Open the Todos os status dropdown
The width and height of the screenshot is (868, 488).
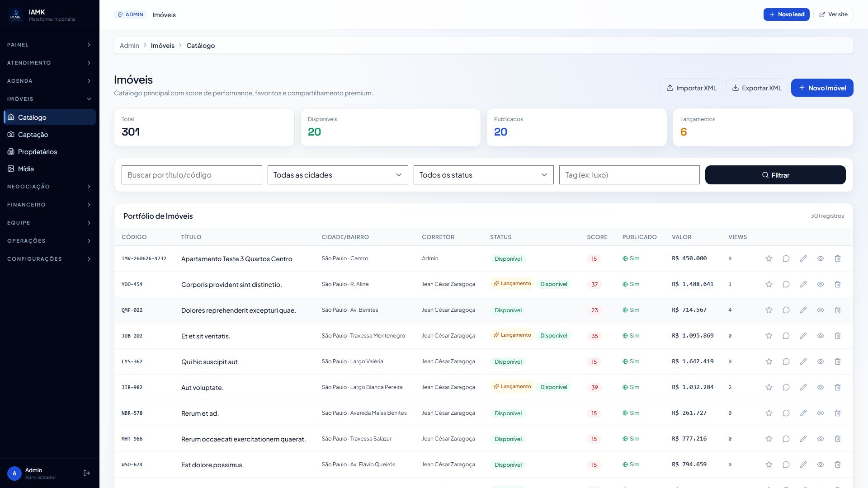point(483,175)
